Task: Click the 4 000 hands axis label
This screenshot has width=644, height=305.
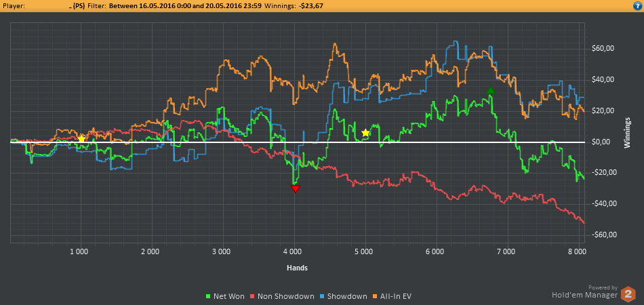Action: click(293, 250)
